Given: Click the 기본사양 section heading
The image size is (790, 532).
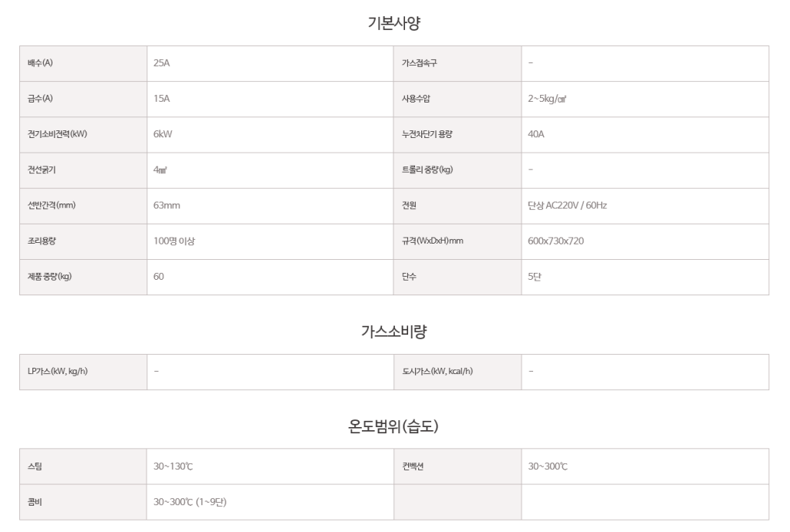Looking at the screenshot, I should click(x=394, y=23).
